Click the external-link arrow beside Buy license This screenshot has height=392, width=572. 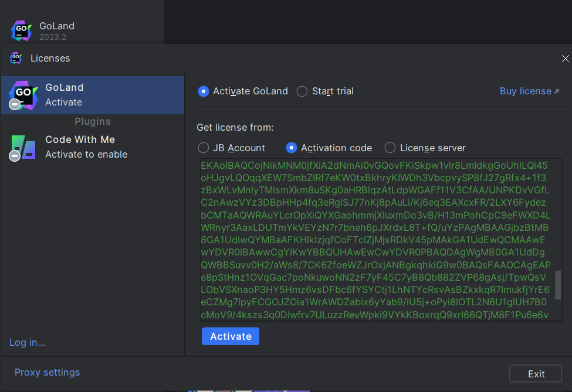pyautogui.click(x=557, y=91)
